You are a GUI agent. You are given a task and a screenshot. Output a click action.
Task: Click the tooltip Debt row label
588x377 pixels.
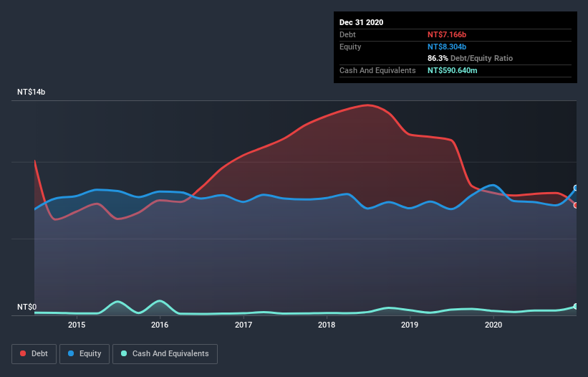[x=347, y=34]
